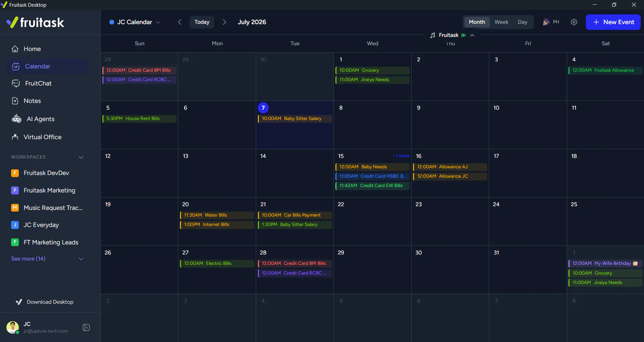Open Car Bills Payment event
This screenshot has height=342, width=644.
pyautogui.click(x=295, y=215)
